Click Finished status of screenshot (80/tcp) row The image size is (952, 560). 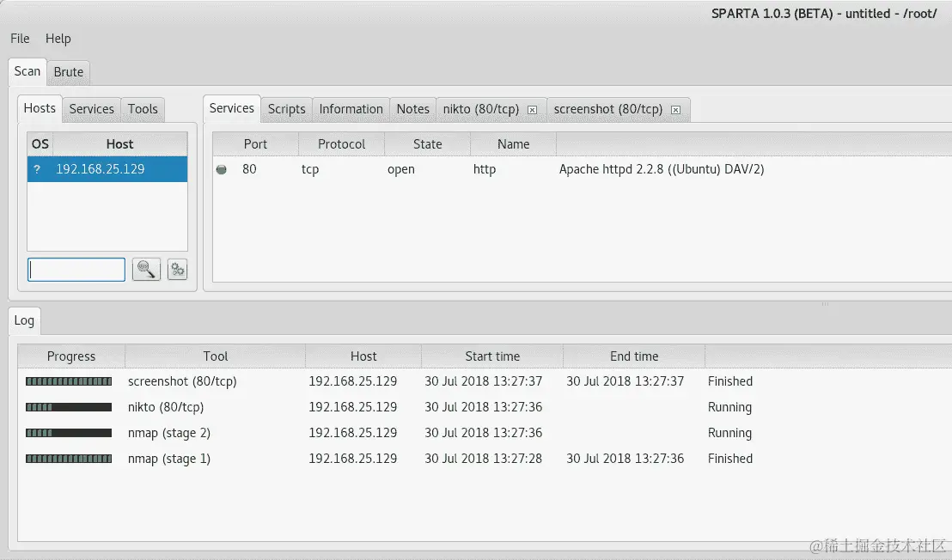pos(730,381)
